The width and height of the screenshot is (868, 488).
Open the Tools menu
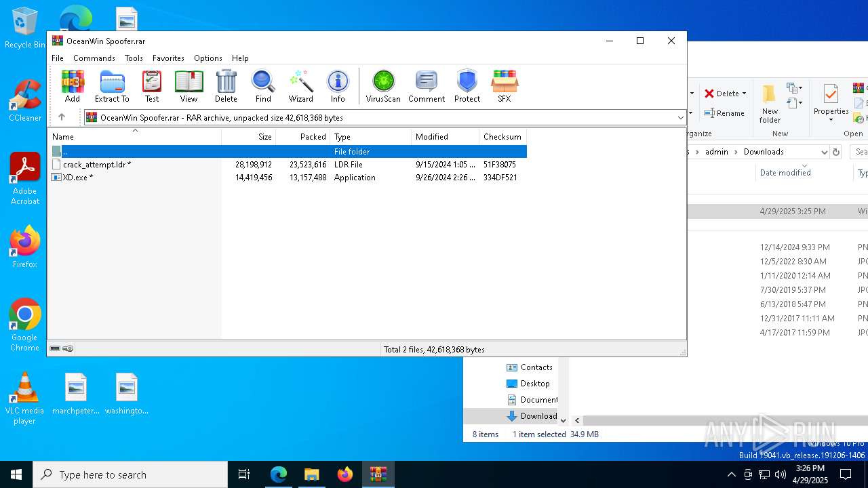[x=134, y=58]
